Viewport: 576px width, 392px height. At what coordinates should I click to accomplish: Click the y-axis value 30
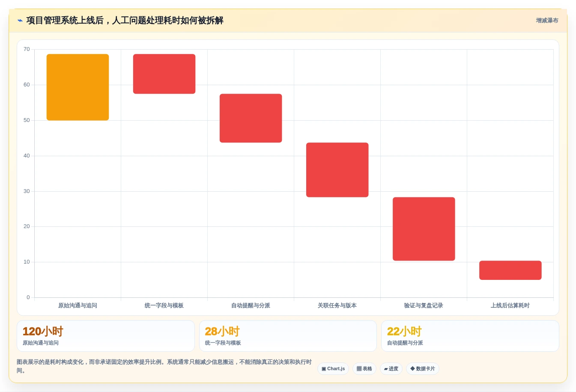[27, 191]
